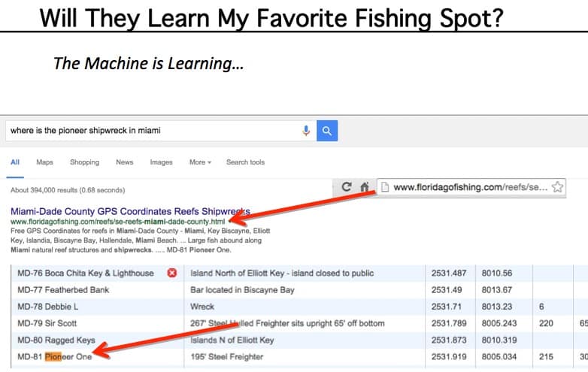Reload the page with the refresh icon

pyautogui.click(x=347, y=186)
